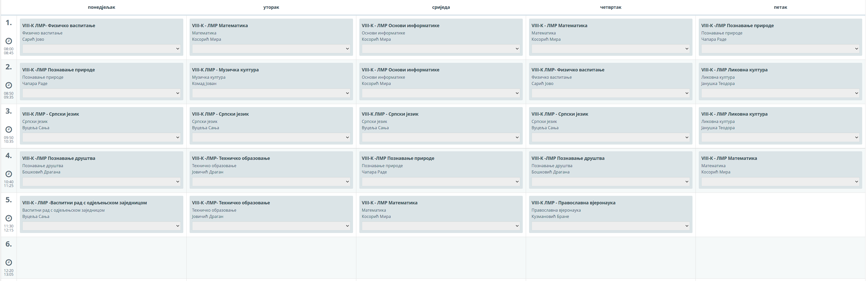Select the петак column header

780,7
